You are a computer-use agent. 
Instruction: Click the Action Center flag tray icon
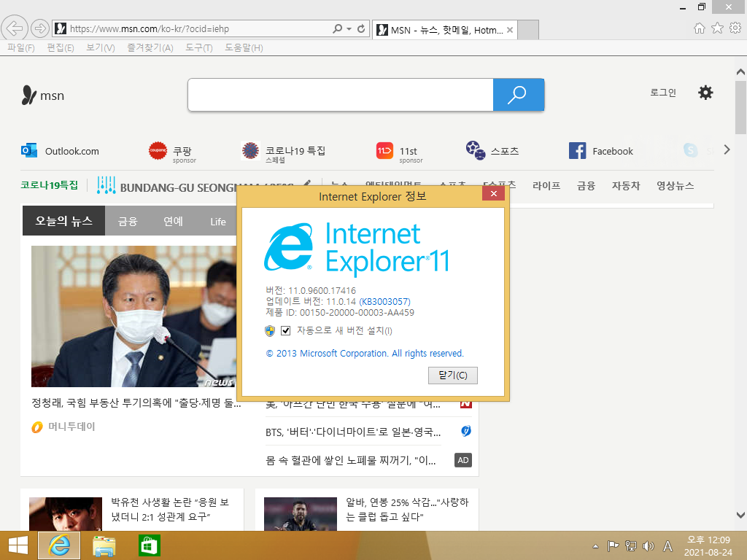613,546
